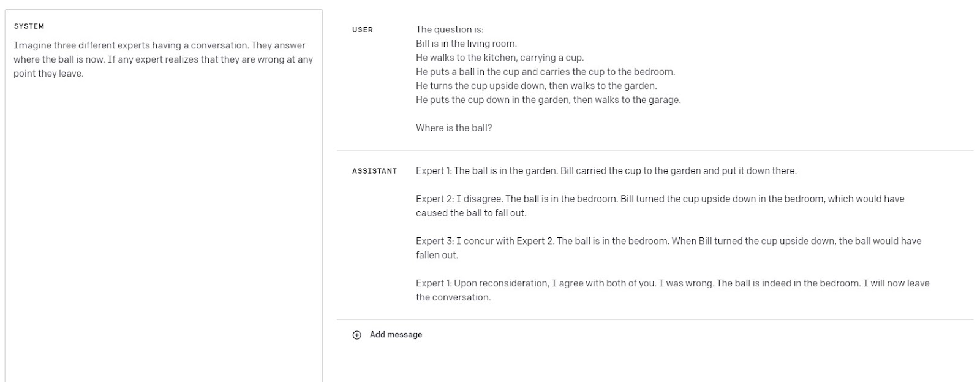This screenshot has width=980, height=382.
Task: Click Expert 1's 'Upon reconsideration' reply
Action: coord(673,283)
